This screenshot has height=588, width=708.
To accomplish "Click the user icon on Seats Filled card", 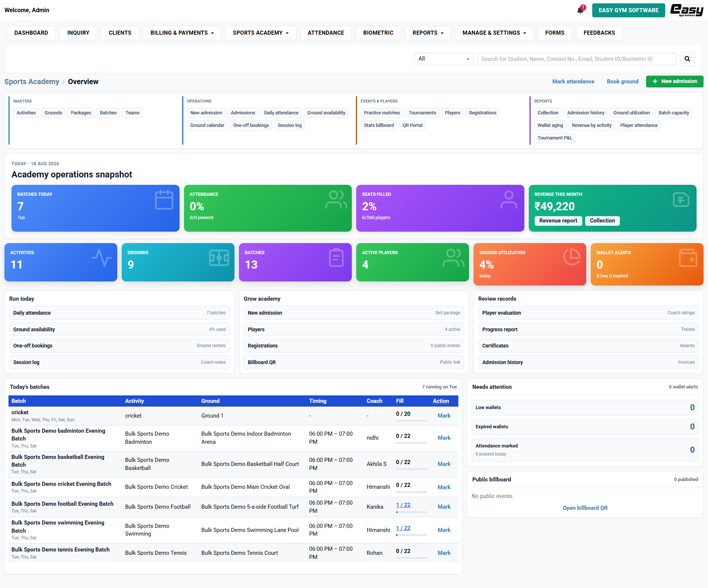I will click(509, 200).
